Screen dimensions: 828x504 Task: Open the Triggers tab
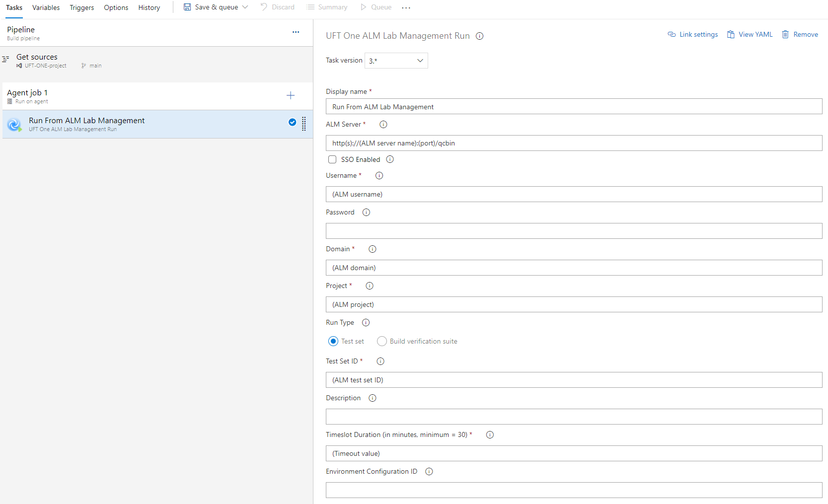point(82,8)
